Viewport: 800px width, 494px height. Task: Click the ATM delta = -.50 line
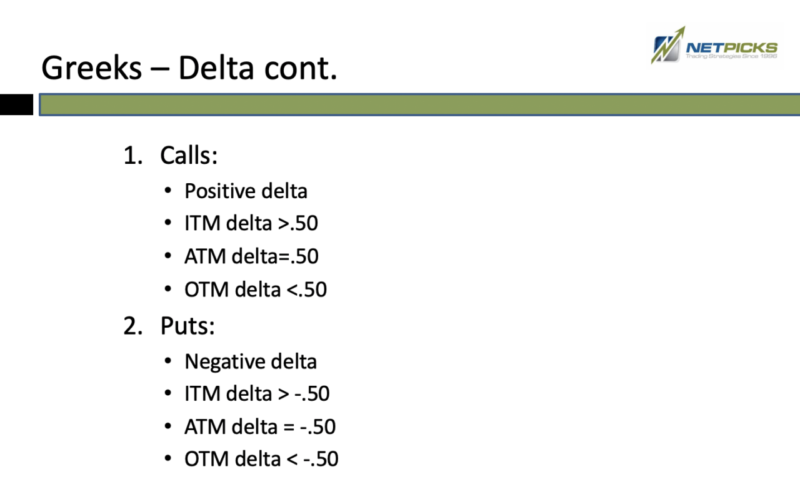[260, 427]
